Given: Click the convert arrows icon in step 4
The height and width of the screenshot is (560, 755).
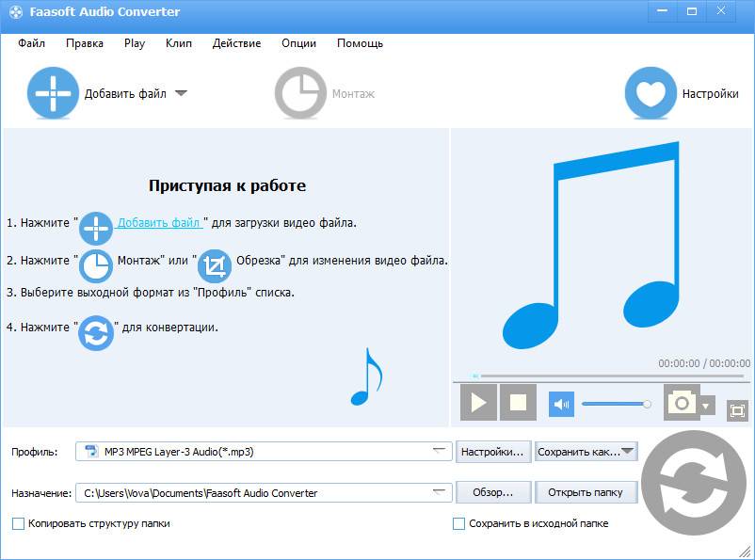Looking at the screenshot, I should [x=96, y=333].
